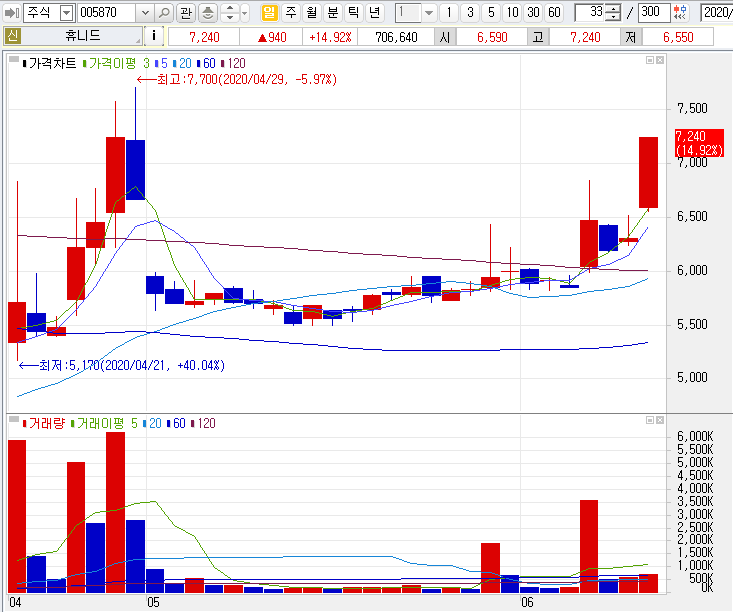
Task: Click the magnifier stock search icon
Action: [x=164, y=13]
